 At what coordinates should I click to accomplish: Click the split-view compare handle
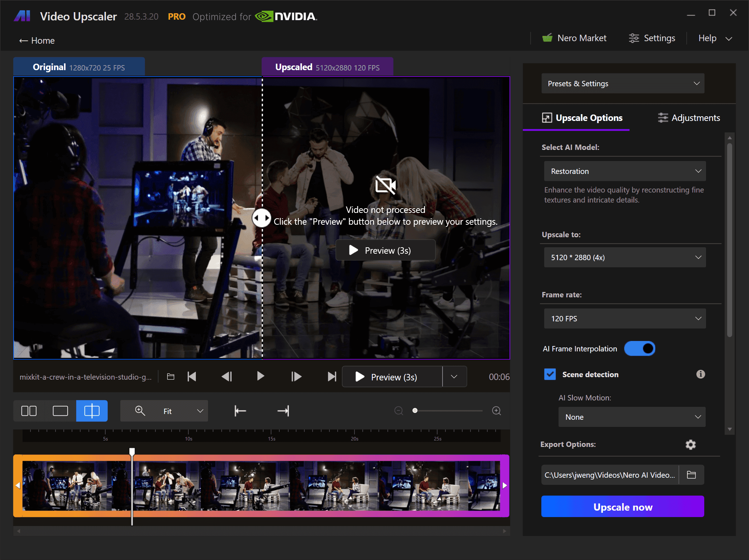coord(262,218)
